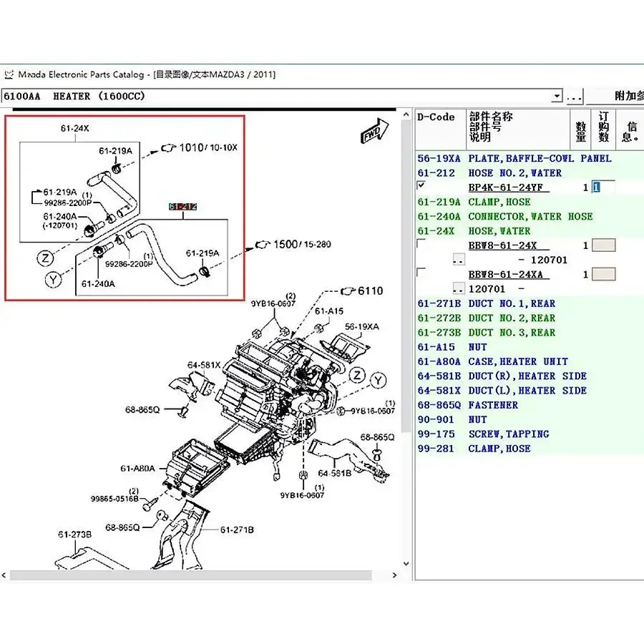Click the 61-240A (-120701) label in diagram
Viewport: 644px width, 644px height.
60,220
